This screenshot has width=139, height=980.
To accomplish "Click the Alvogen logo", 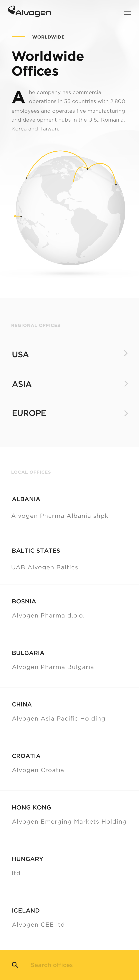I will coord(29,11).
